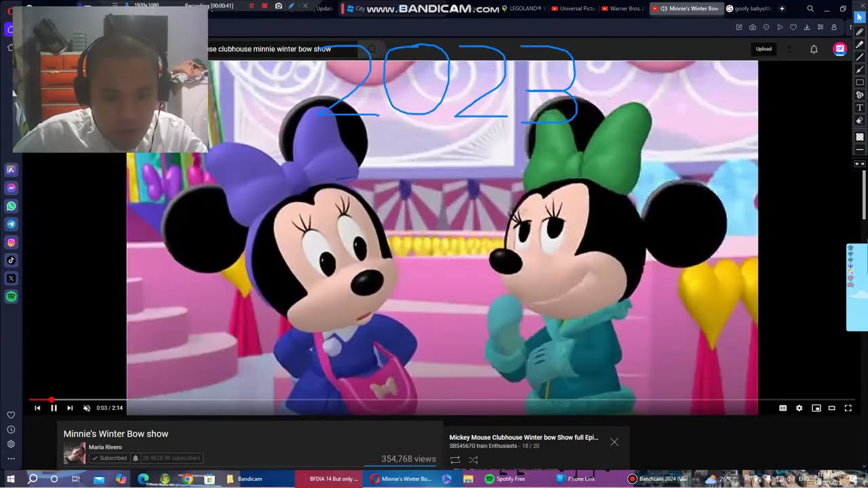Click the YouTube search box

click(x=281, y=49)
